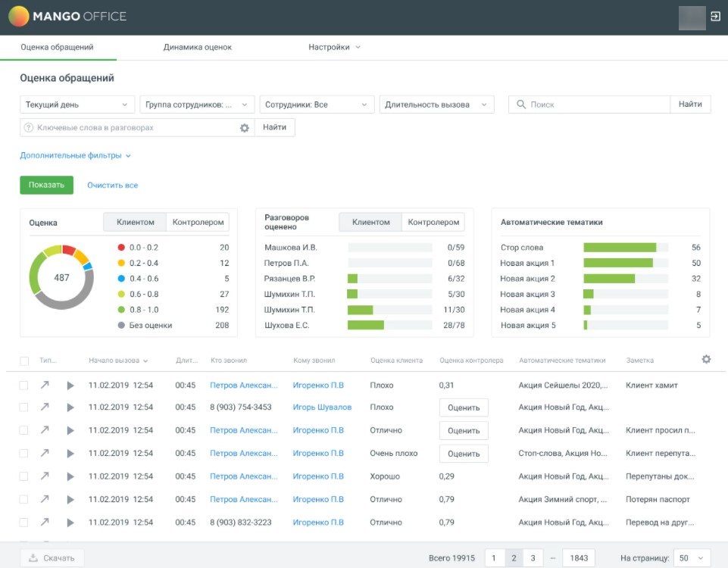Click the Mango Office logo
The image size is (728, 568).
pos(67,16)
